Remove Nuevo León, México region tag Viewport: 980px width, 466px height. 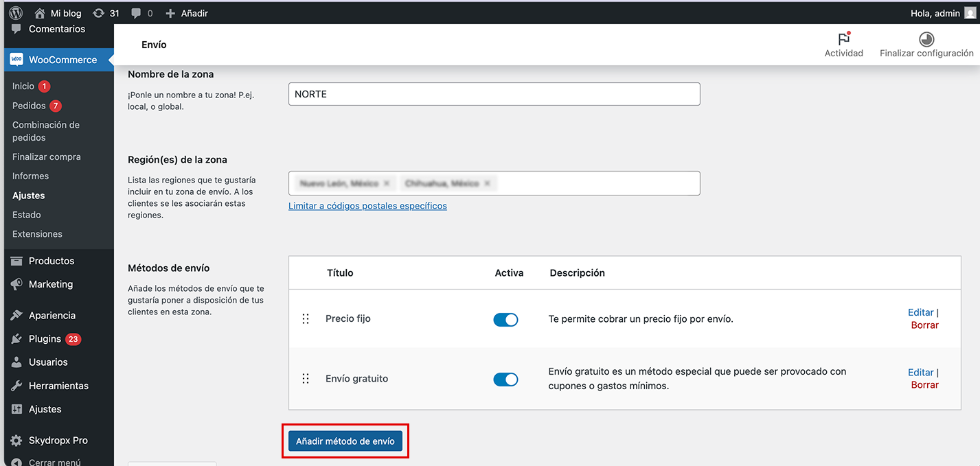(387, 183)
